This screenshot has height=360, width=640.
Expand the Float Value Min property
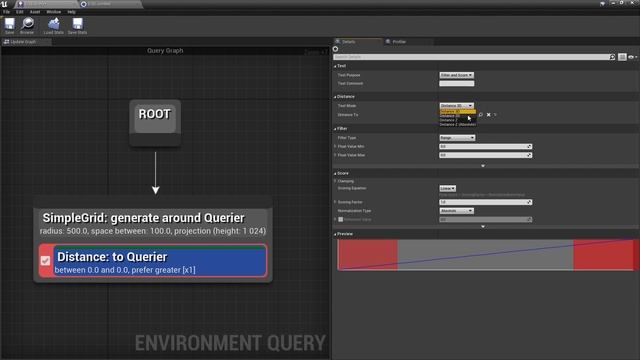[x=335, y=147]
